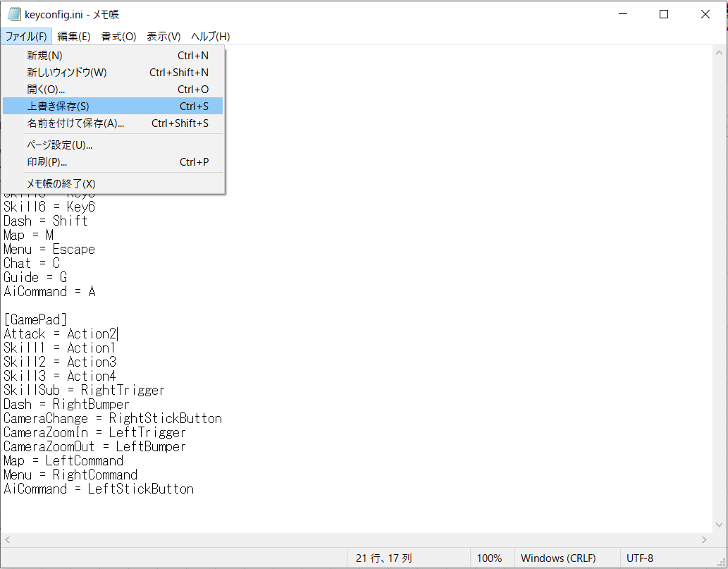728x569 pixels.
Task: Open the ヘルプ(H) menu
Action: (x=211, y=37)
